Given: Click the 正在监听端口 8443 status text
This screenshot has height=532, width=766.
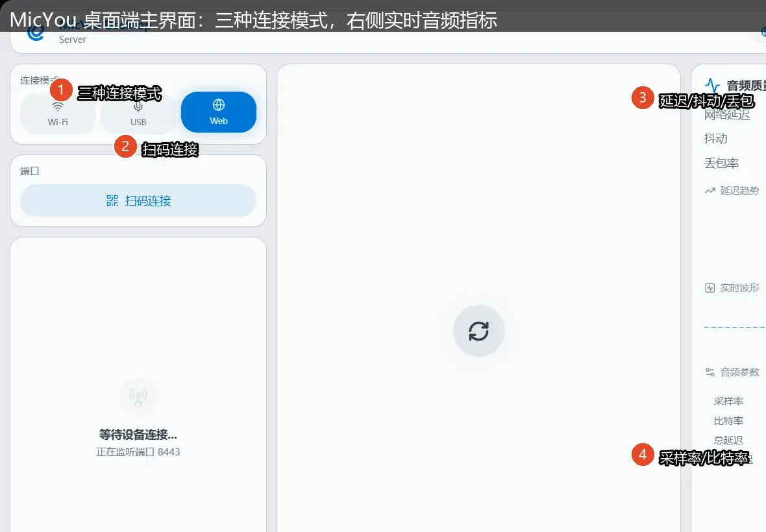Looking at the screenshot, I should pyautogui.click(x=138, y=452).
